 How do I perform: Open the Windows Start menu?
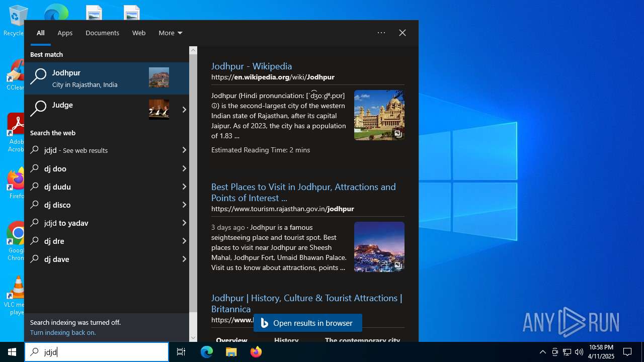12,352
